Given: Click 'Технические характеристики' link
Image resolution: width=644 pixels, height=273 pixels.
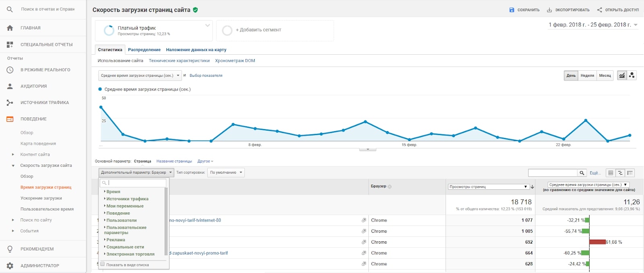Looking at the screenshot, I should click(179, 61).
